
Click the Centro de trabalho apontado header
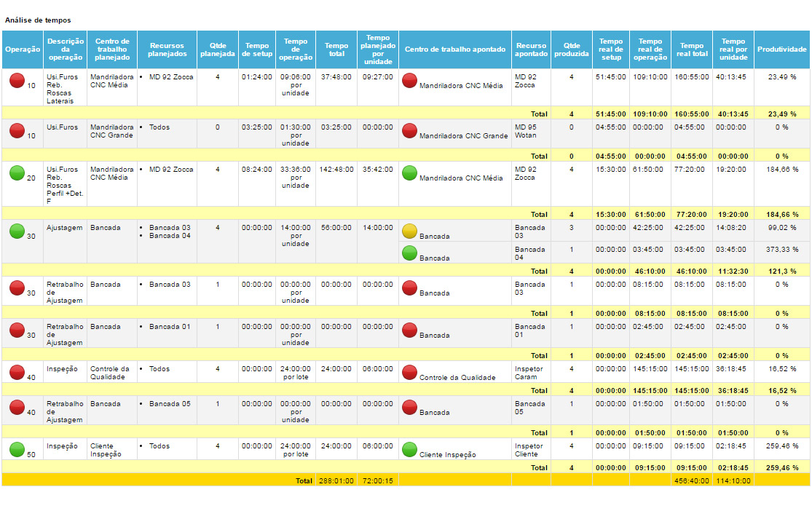coord(454,49)
